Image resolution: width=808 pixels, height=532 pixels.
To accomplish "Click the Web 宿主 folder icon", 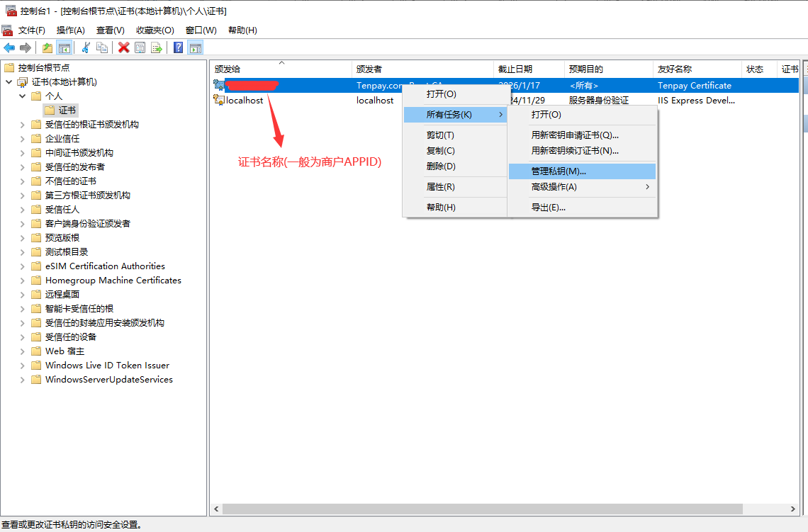I will pyautogui.click(x=36, y=351).
